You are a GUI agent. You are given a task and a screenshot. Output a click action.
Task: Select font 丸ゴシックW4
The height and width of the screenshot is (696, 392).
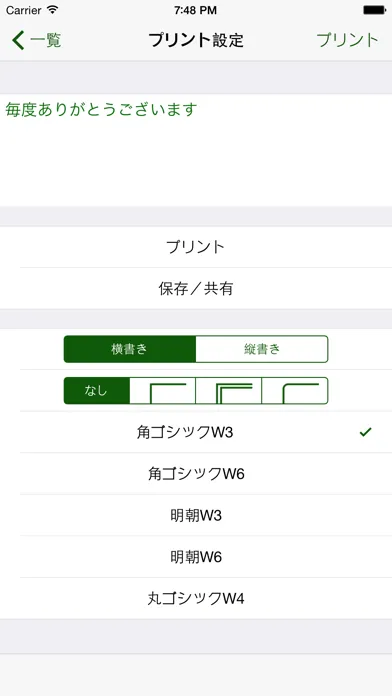coord(196,598)
